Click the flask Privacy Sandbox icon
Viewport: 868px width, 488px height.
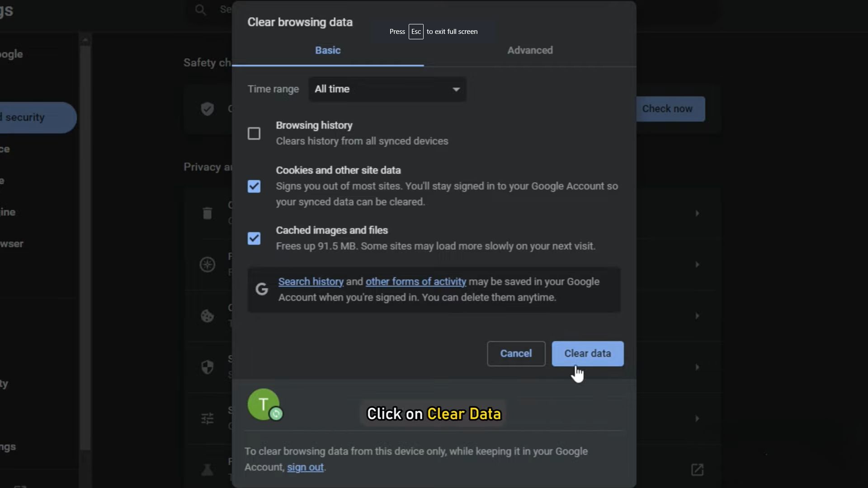click(208, 470)
